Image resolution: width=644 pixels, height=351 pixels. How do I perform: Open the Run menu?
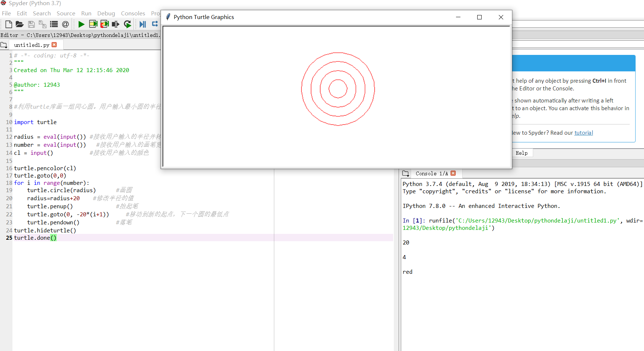tap(86, 13)
